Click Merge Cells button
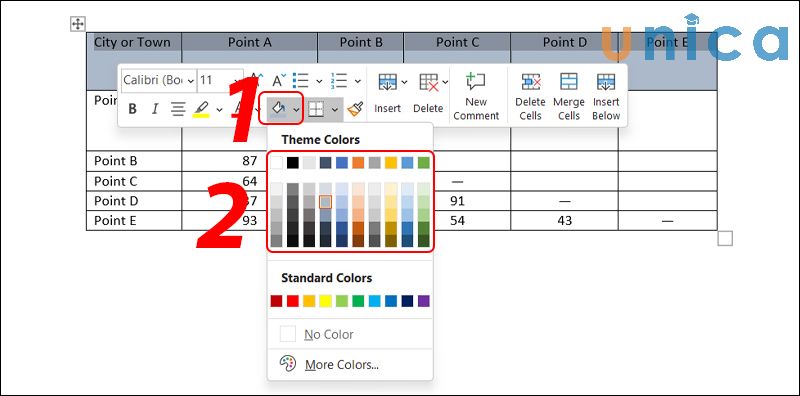The width and height of the screenshot is (800, 396). click(x=569, y=96)
